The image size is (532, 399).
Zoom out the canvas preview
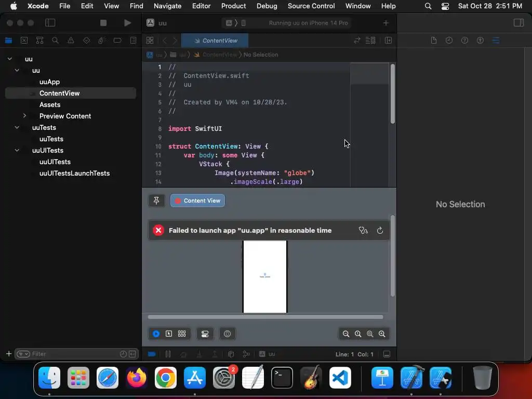tap(345, 334)
